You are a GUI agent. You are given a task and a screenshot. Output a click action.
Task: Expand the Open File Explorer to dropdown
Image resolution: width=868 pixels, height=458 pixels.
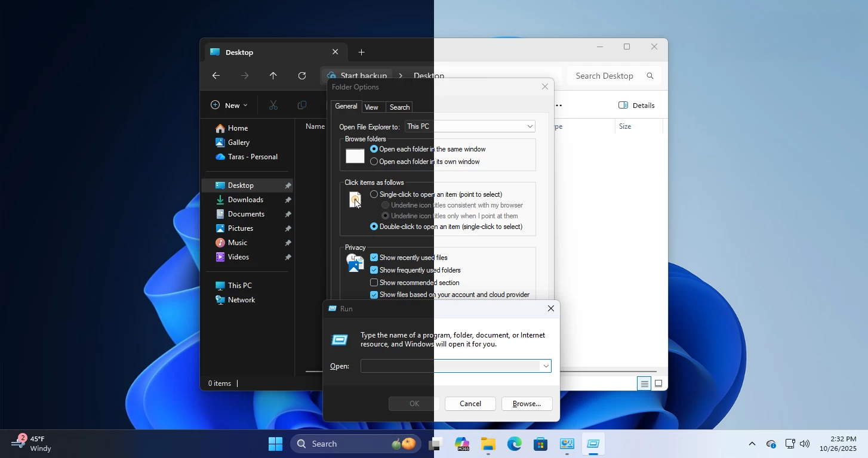click(530, 126)
